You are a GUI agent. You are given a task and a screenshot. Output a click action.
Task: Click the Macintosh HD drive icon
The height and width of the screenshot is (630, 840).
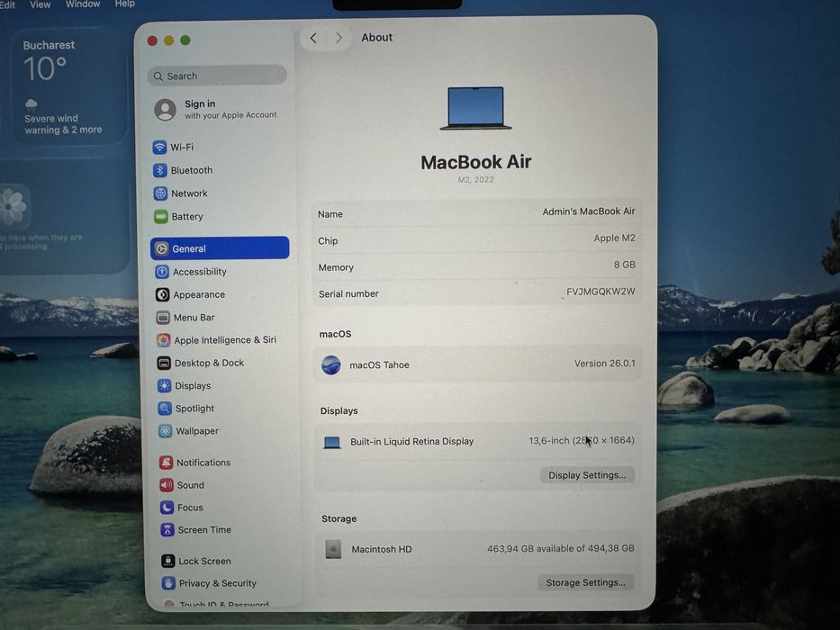pyautogui.click(x=333, y=549)
